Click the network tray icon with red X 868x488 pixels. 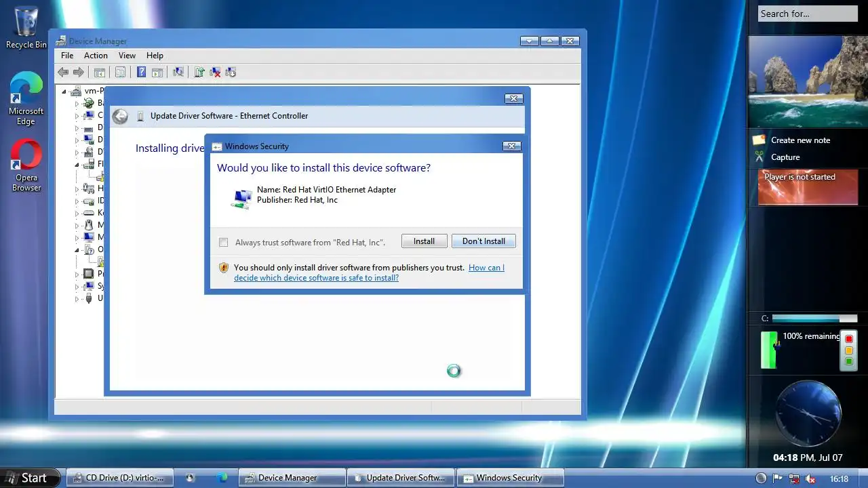coord(794,479)
